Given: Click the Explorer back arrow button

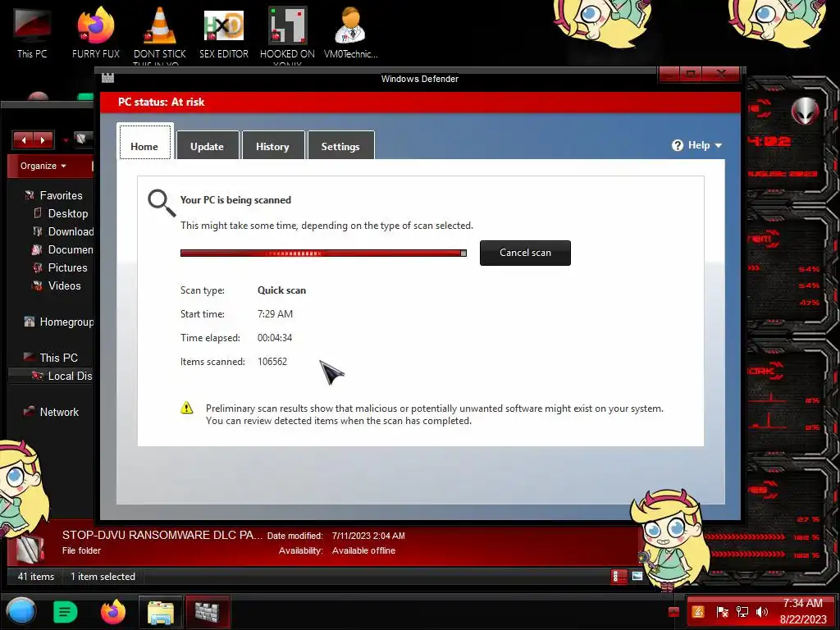Looking at the screenshot, I should 23,139.
